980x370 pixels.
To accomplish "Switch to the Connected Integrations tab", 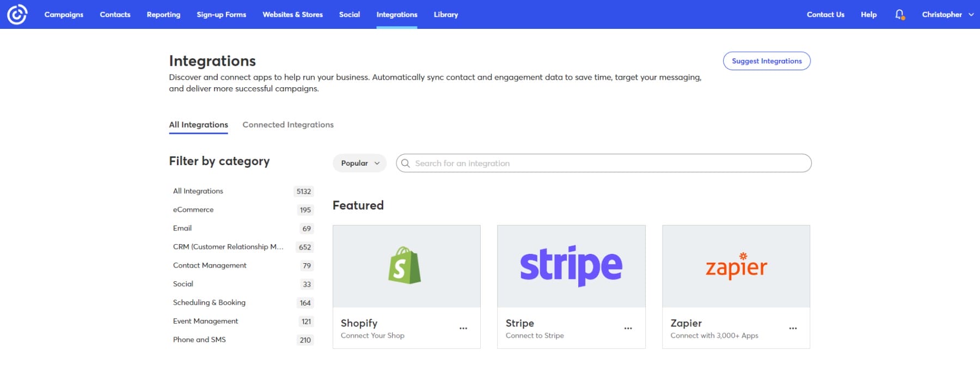I will coord(288,125).
